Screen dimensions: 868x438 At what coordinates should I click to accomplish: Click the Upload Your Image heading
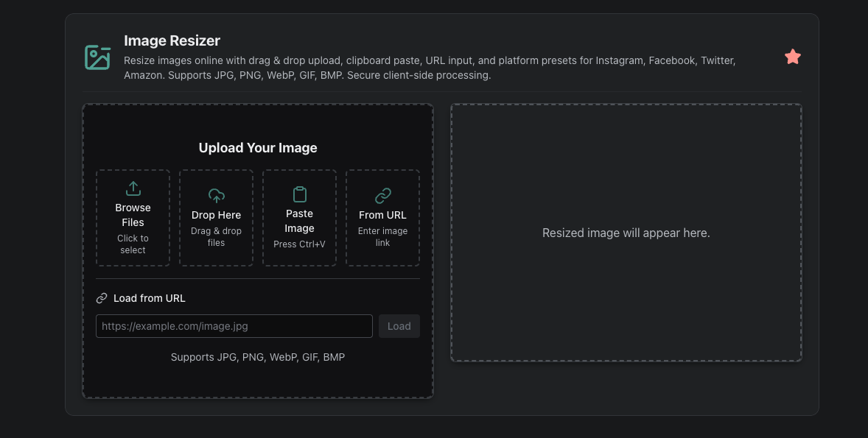pos(258,148)
